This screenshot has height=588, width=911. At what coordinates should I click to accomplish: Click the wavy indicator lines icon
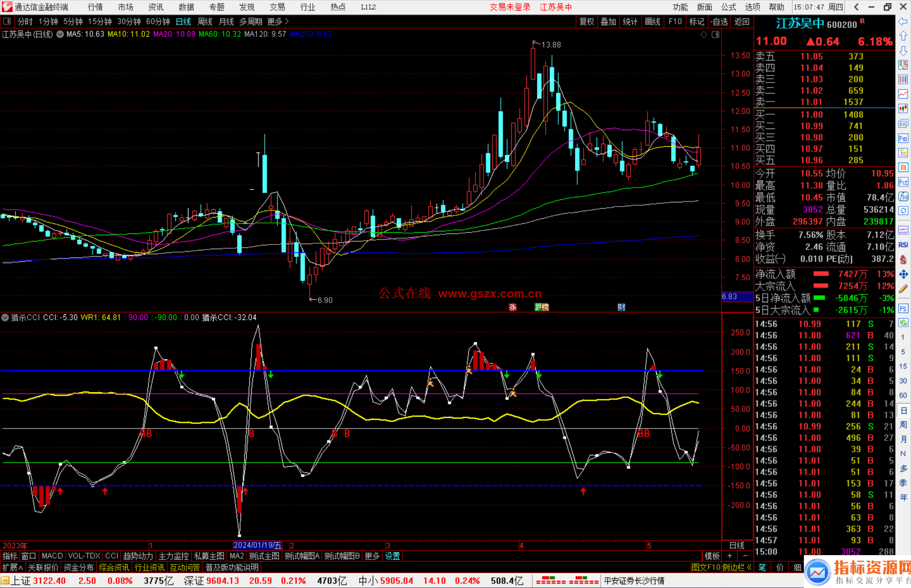(903, 230)
